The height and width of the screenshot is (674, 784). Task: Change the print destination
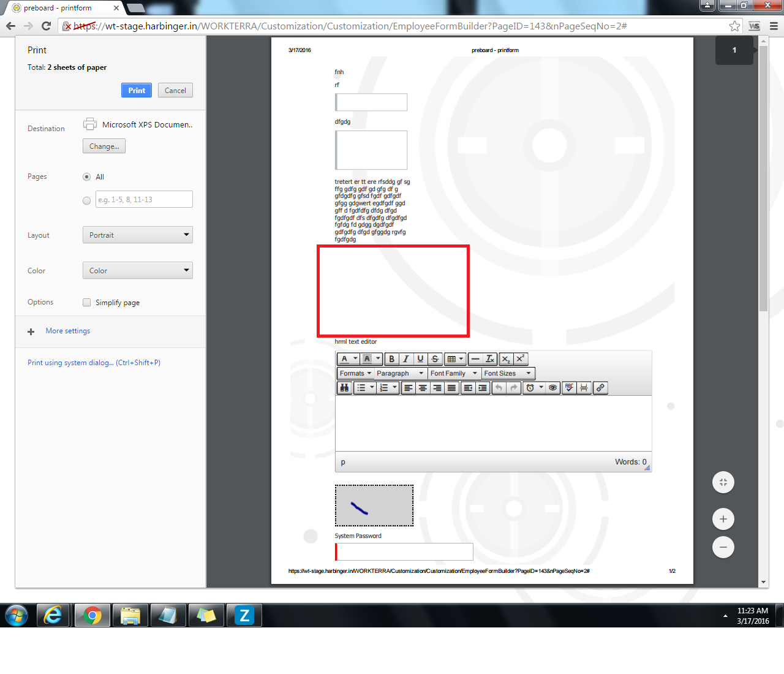[x=104, y=146]
